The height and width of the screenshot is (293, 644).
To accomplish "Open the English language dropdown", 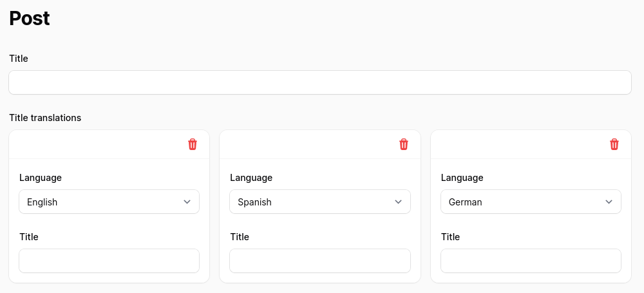I will 109,202.
